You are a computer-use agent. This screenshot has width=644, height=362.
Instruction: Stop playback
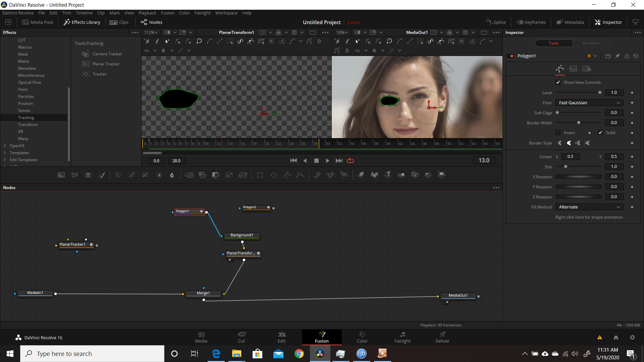316,161
